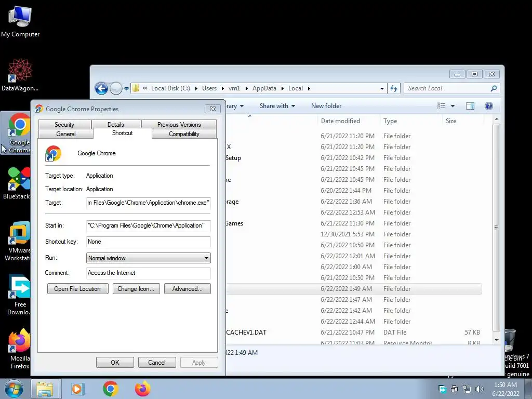Image resolution: width=532 pixels, height=399 pixels.
Task: Open VMware Workstation desktop shortcut
Action: point(17,241)
